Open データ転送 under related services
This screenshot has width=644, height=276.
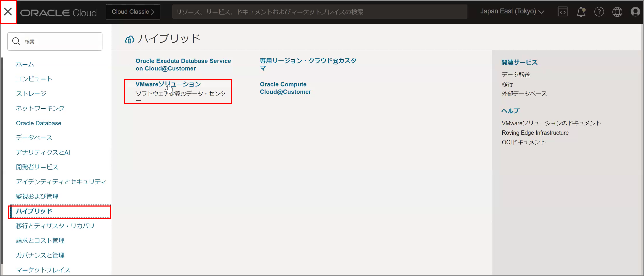pyautogui.click(x=515, y=75)
